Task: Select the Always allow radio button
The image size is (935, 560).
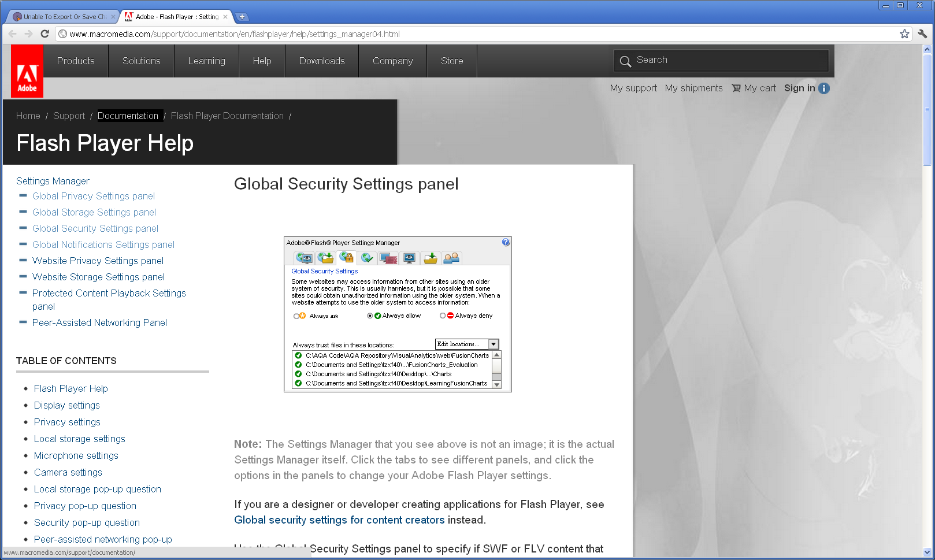Action: point(370,316)
